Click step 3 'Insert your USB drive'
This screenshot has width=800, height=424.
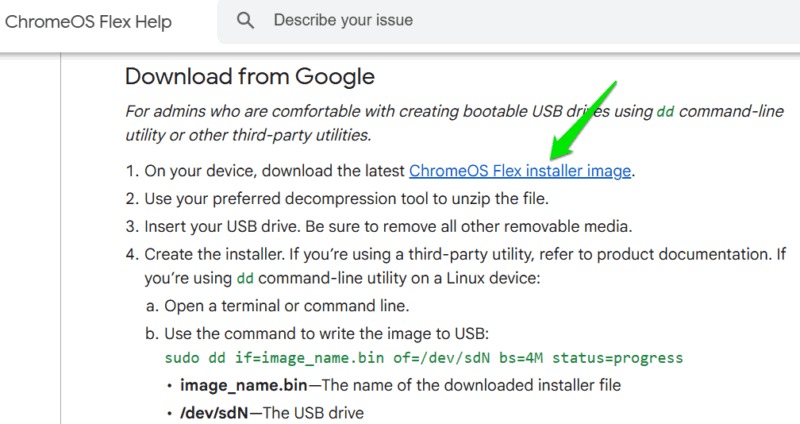pyautogui.click(x=390, y=225)
